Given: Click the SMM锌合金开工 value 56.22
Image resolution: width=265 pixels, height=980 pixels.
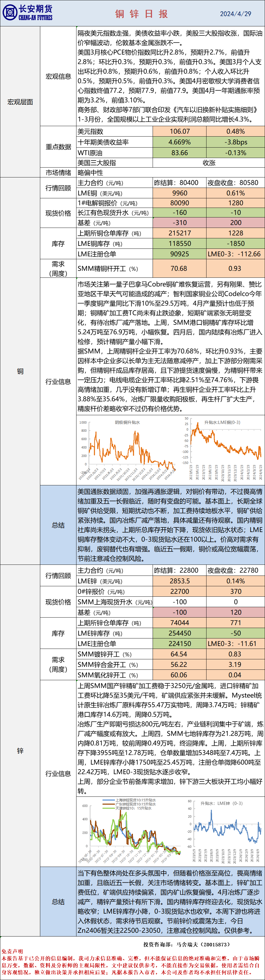Looking at the screenshot, I should coord(180,664).
